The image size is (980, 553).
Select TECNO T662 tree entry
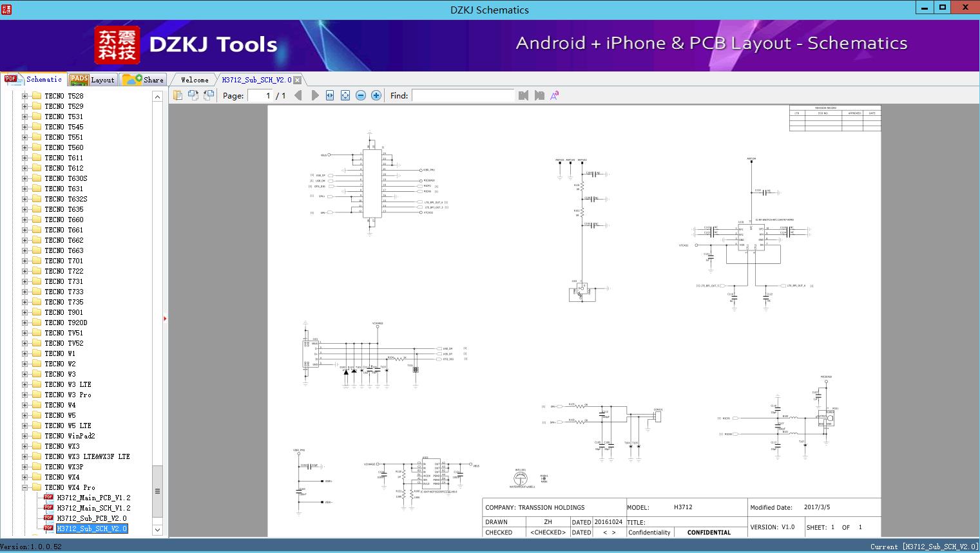click(x=64, y=240)
